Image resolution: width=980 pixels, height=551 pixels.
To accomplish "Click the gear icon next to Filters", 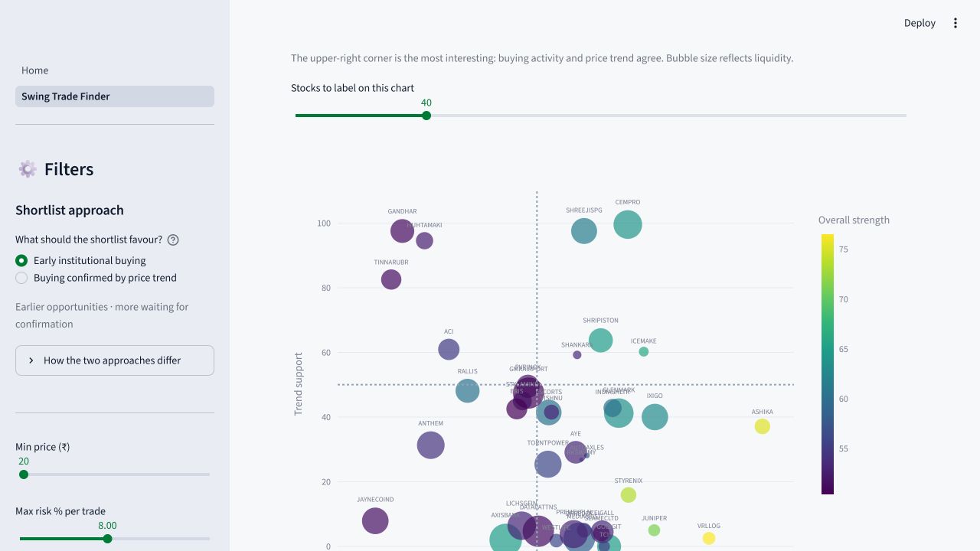I will click(x=28, y=169).
